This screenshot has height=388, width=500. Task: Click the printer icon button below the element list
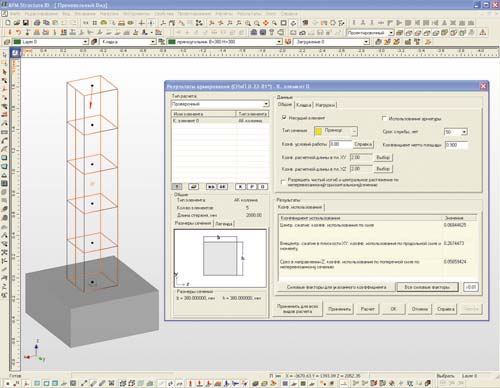pos(193,187)
